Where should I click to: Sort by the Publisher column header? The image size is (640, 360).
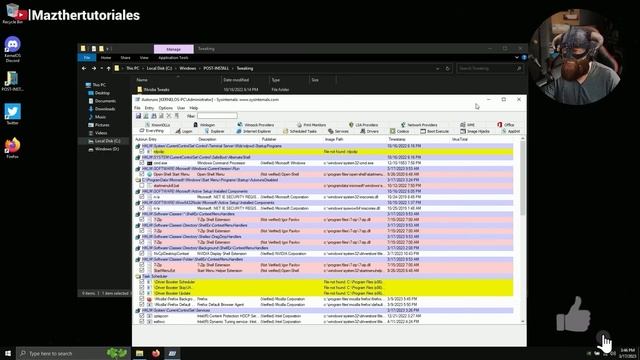[291, 140]
